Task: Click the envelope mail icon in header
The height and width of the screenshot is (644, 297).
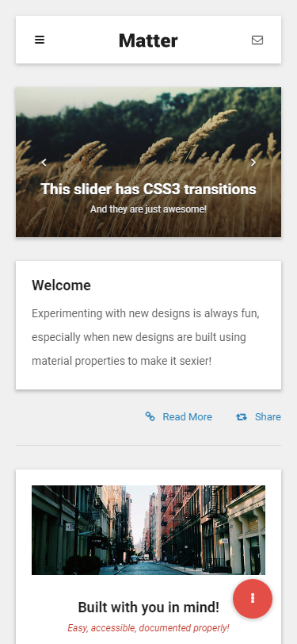Action: (x=257, y=40)
